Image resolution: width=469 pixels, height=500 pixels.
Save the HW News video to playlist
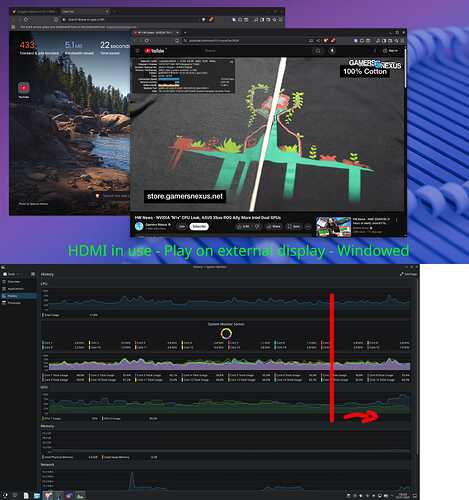[294, 227]
